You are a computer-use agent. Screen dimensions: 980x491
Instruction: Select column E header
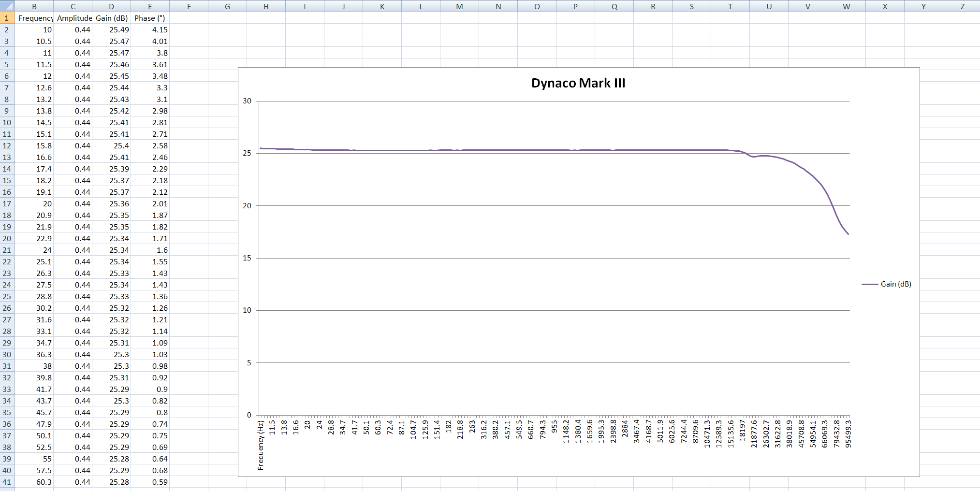(150, 6)
